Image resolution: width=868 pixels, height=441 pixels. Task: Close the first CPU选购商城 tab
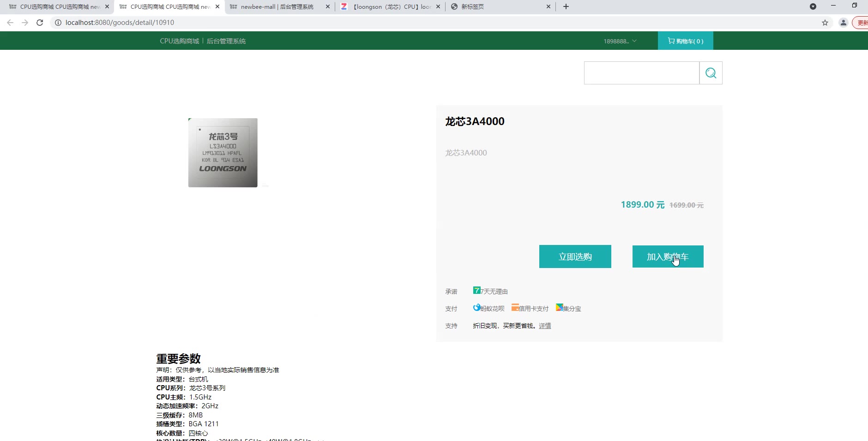[107, 6]
